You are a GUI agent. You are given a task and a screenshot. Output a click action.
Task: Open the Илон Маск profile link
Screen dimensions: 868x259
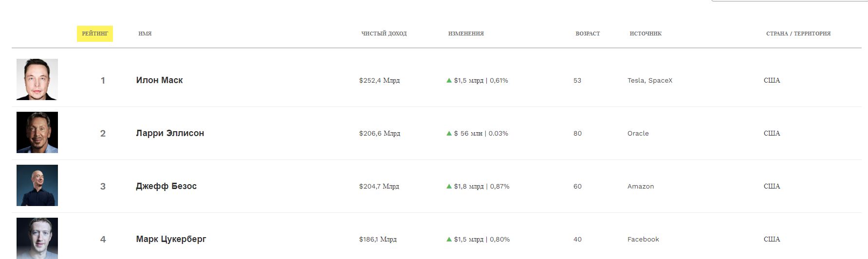coord(159,80)
